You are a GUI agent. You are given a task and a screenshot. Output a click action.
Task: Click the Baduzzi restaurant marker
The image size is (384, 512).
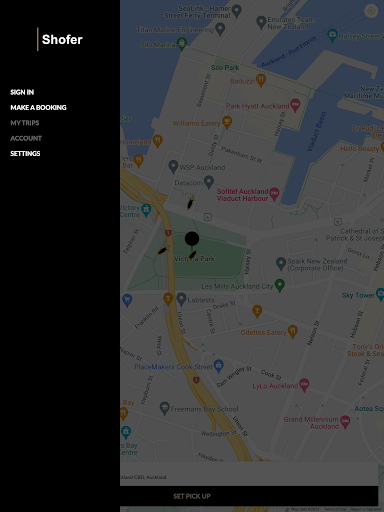pyautogui.click(x=261, y=80)
